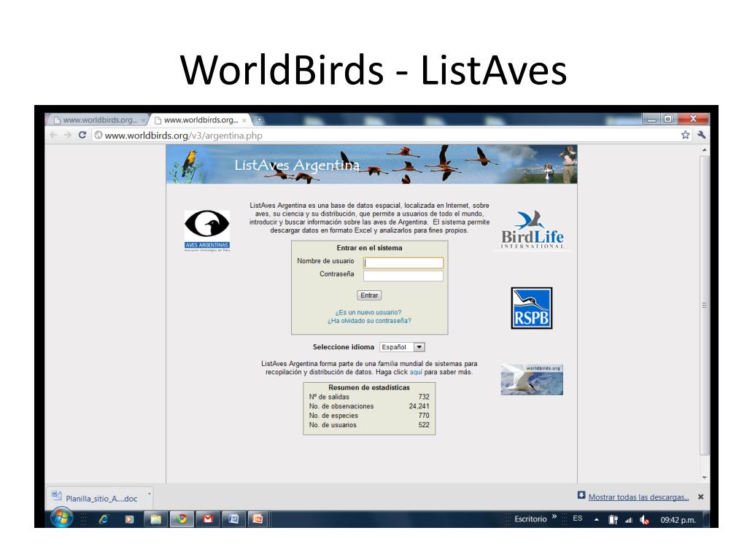The width and height of the screenshot is (747, 560).
Task: Open the Chrome wrench menu
Action: pyautogui.click(x=701, y=135)
